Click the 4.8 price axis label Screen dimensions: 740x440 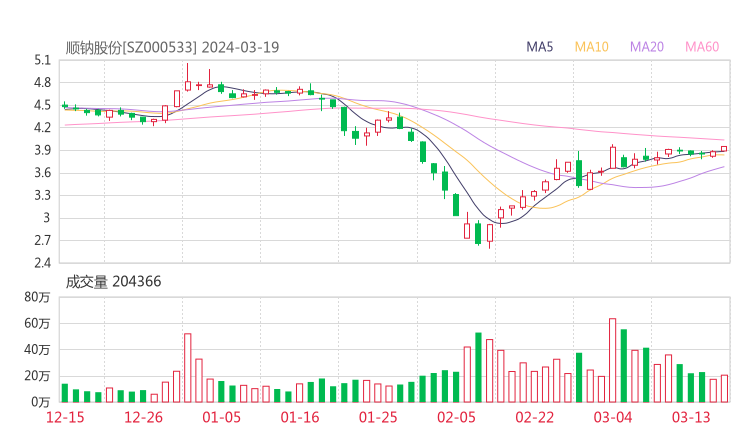coord(42,83)
